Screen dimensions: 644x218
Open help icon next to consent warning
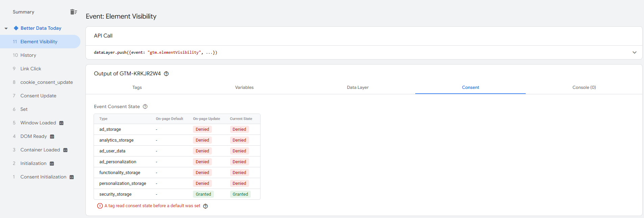pyautogui.click(x=205, y=206)
